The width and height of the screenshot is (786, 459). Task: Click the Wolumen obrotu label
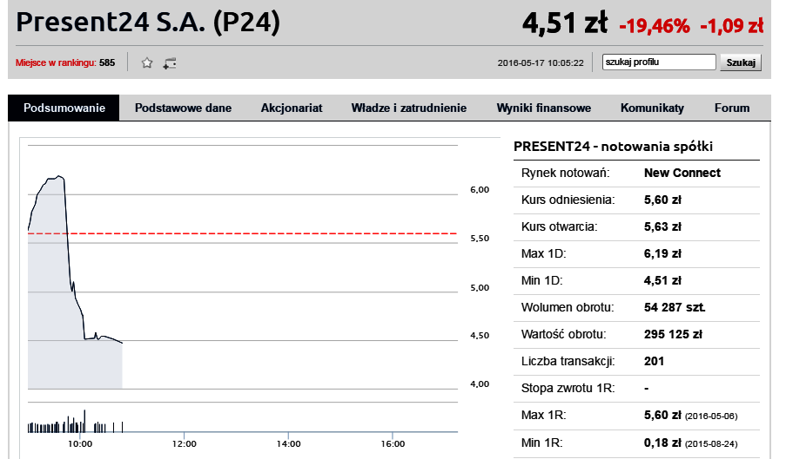[x=567, y=307]
